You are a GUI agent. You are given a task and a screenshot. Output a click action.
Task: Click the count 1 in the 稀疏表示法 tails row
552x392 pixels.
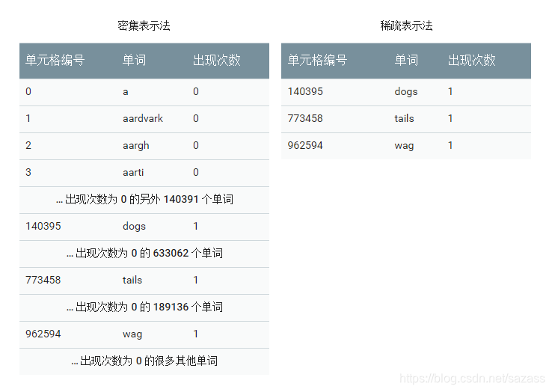450,118
